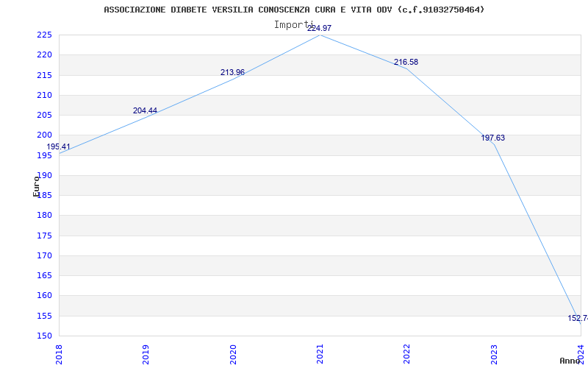Click the 215 y-axis tick value

tap(44, 75)
